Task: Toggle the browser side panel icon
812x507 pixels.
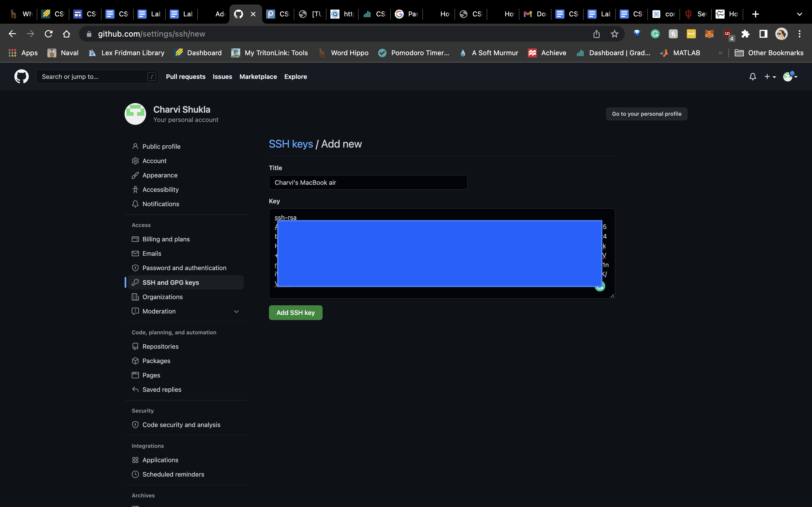Action: (763, 34)
